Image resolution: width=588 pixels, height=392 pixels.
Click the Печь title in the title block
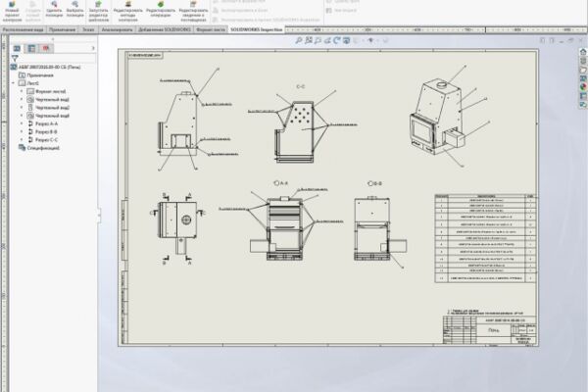[494, 330]
